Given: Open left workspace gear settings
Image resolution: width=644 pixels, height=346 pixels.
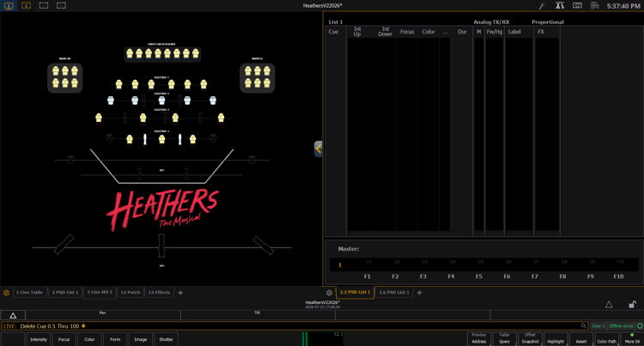Looking at the screenshot, I should [6, 293].
